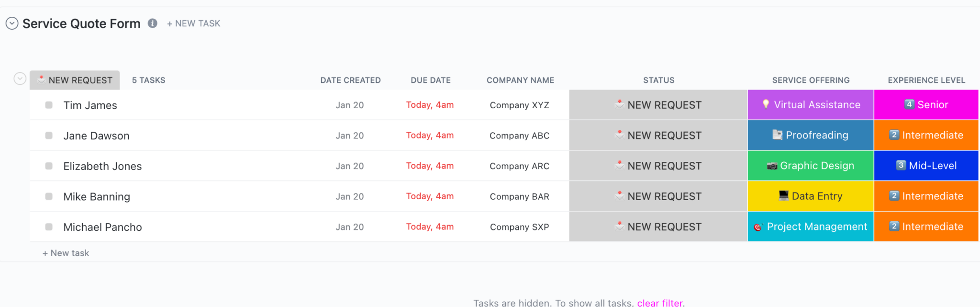980x307 pixels.
Task: Toggle the status checkbox for Mike Banning
Action: click(x=49, y=196)
